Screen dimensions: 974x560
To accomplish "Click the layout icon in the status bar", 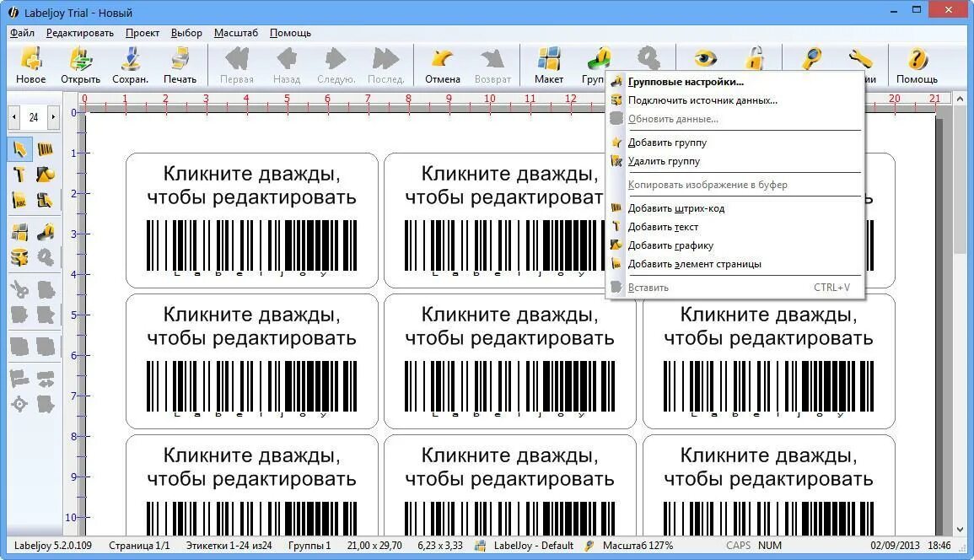I will click(480, 546).
